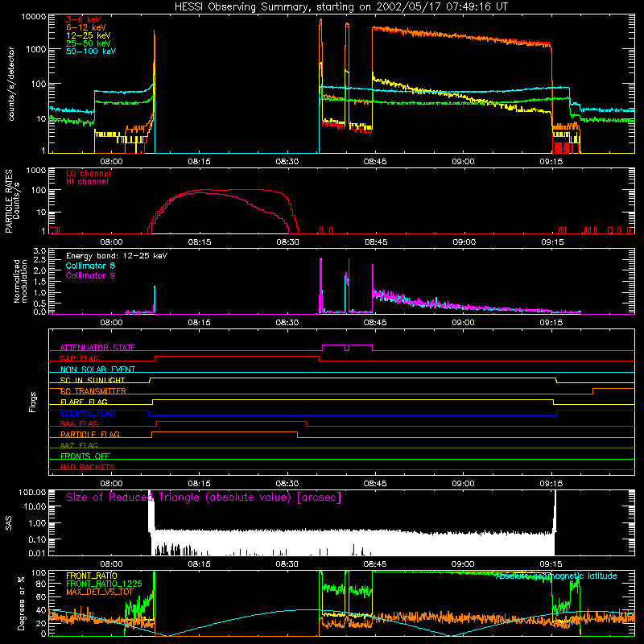Click the 'MAX_DET_VS_TOT' orange legend label

click(100, 592)
